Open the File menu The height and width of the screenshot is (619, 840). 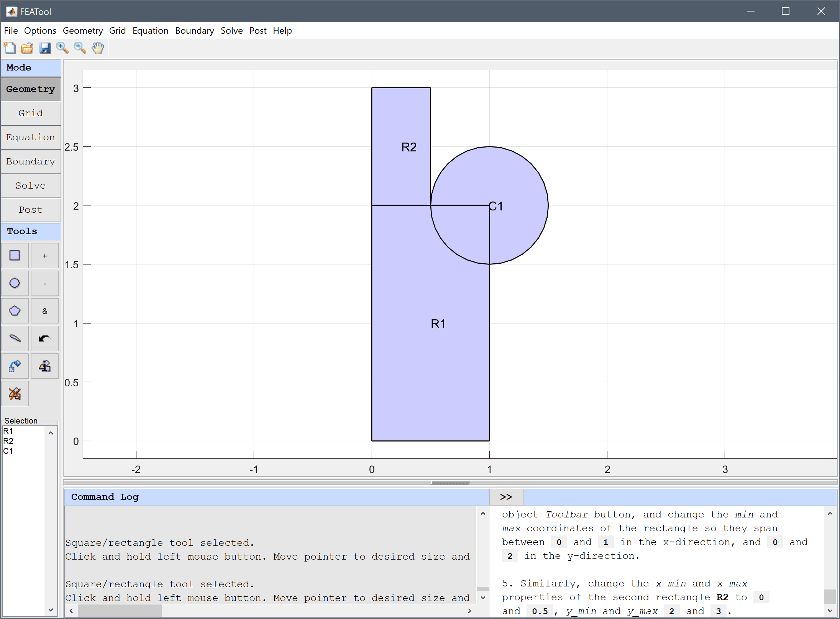click(x=11, y=31)
